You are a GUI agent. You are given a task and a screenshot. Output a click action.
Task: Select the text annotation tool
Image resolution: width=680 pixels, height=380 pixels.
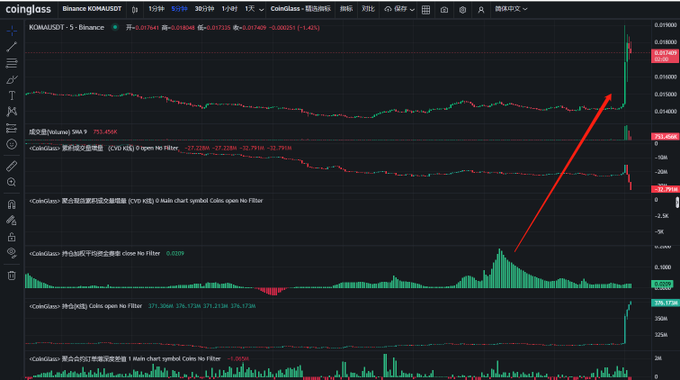tap(12, 96)
